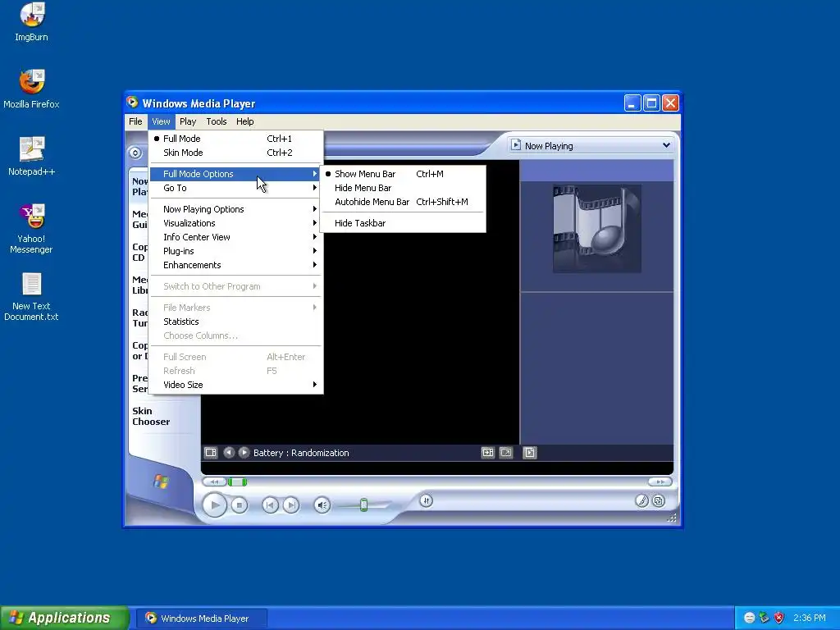
Task: Click the Windows logo in player corner
Action: [x=161, y=481]
